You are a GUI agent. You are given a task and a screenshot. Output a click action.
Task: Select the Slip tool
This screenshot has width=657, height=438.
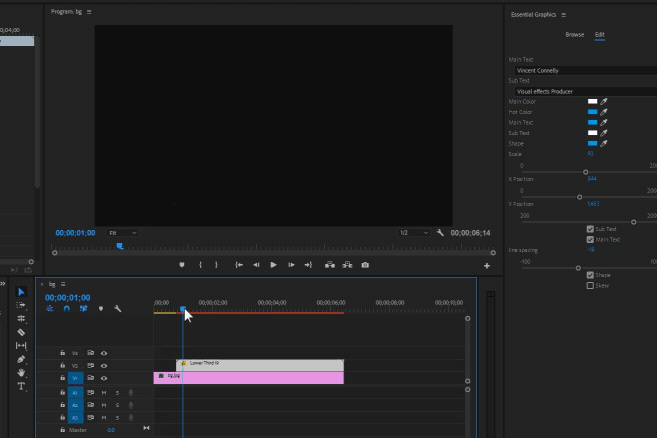[21, 345]
